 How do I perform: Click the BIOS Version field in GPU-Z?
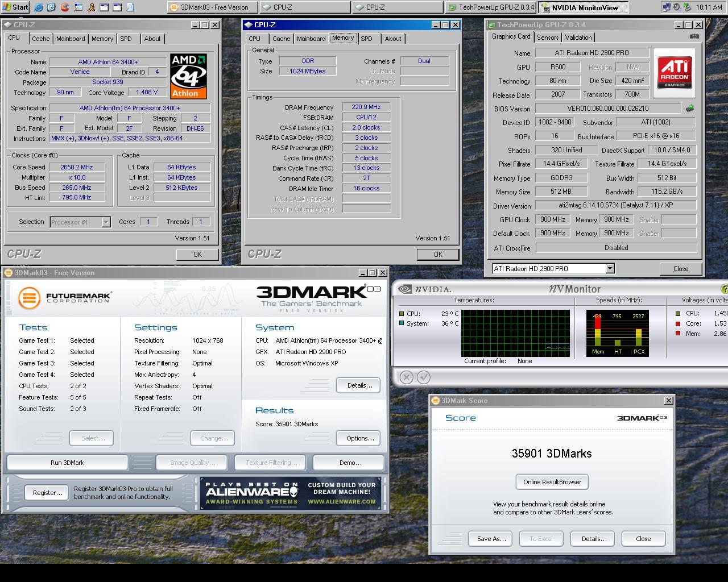pos(607,108)
